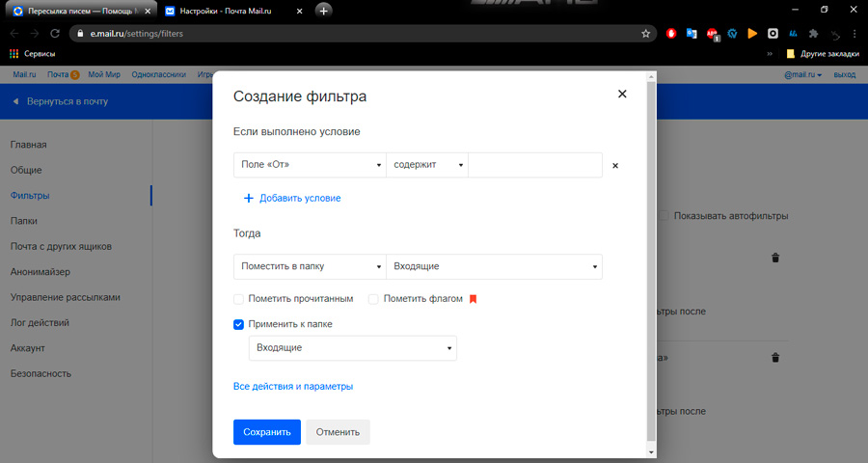Open a new browser tab
Viewport: 868px width, 463px height.
[324, 11]
